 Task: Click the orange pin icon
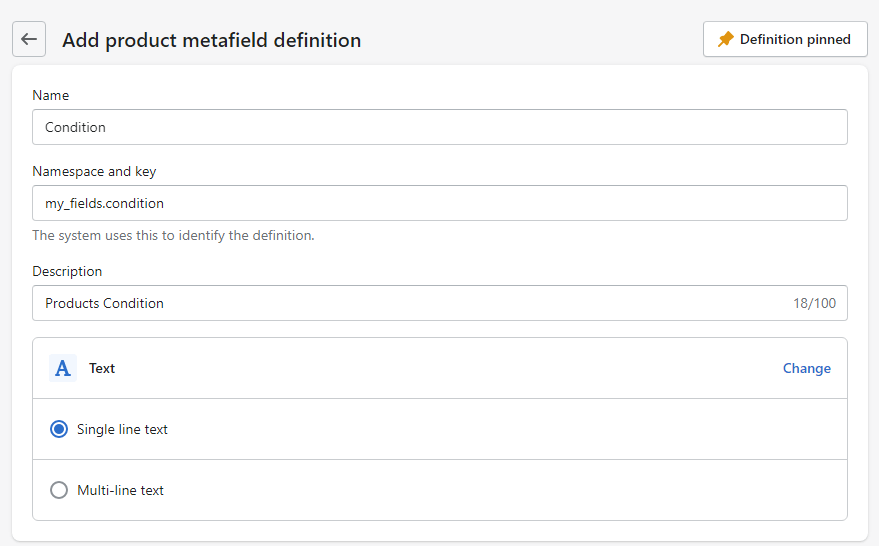pos(726,39)
